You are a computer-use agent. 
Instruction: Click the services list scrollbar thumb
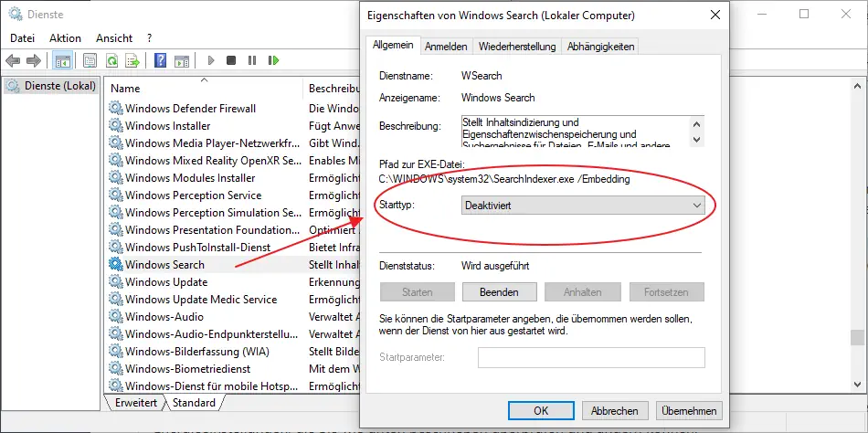857,337
